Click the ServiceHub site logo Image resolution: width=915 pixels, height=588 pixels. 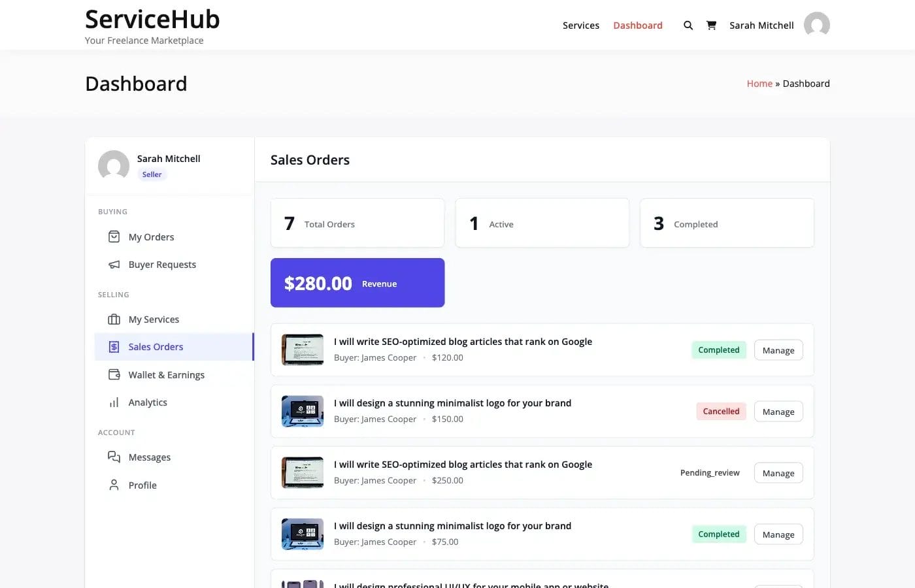click(x=152, y=20)
